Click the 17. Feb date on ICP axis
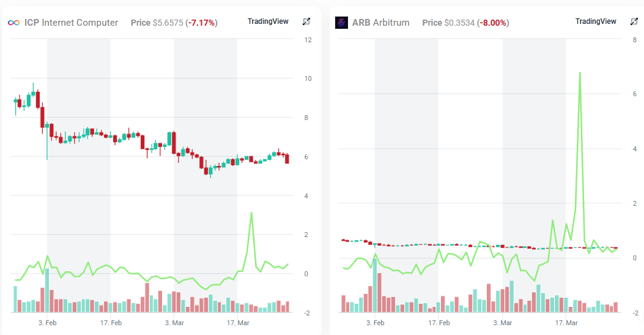 [x=111, y=323]
